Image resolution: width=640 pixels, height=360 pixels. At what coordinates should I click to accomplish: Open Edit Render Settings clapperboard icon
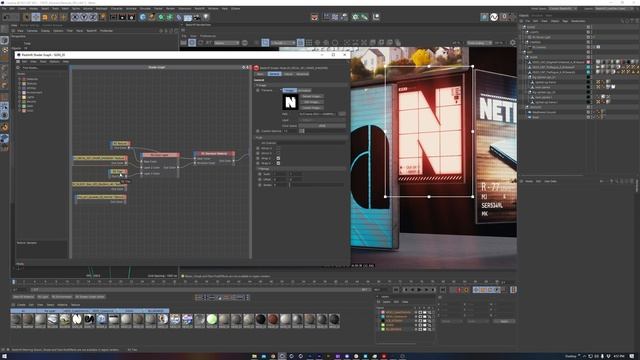click(131, 17)
